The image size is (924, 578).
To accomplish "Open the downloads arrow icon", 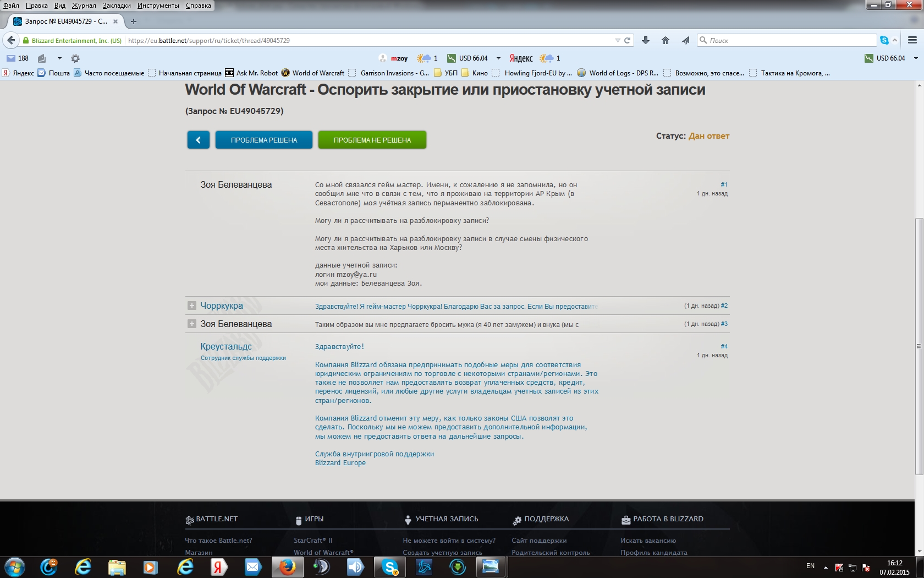I will [x=646, y=40].
